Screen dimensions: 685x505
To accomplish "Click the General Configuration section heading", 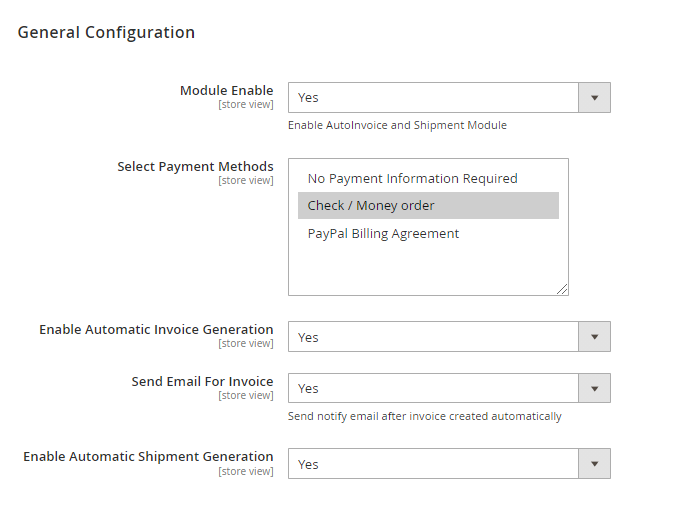I will pyautogui.click(x=106, y=32).
